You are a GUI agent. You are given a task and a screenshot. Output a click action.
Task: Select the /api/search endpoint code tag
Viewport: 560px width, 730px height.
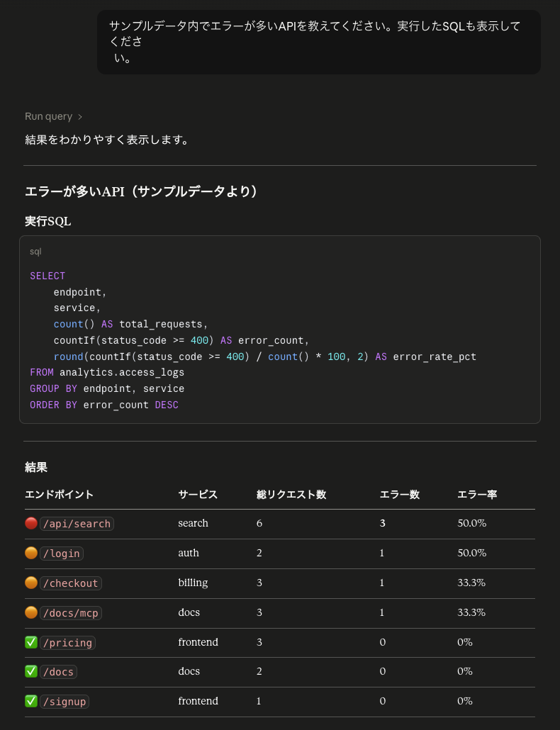pyautogui.click(x=77, y=524)
